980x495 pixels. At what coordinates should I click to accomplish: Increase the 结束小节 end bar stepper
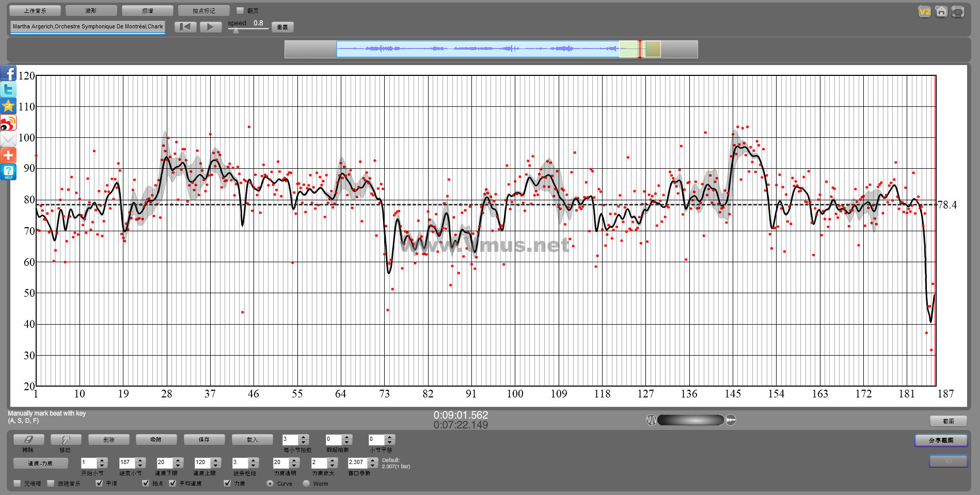[x=140, y=459]
